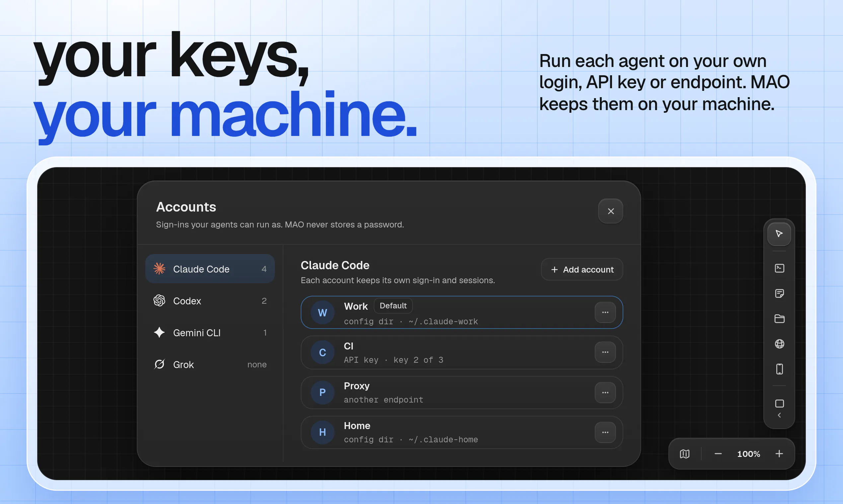
Task: Select the CI account row
Action: (x=462, y=352)
